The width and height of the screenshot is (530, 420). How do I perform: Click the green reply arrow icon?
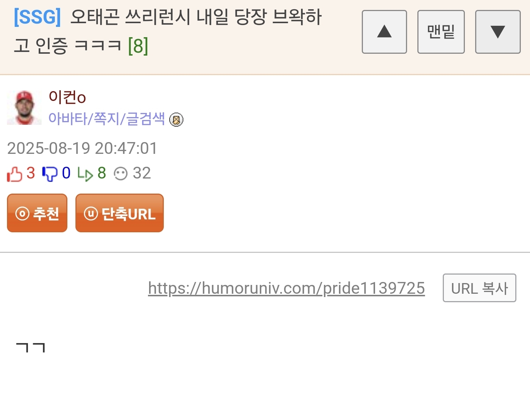tap(85, 174)
